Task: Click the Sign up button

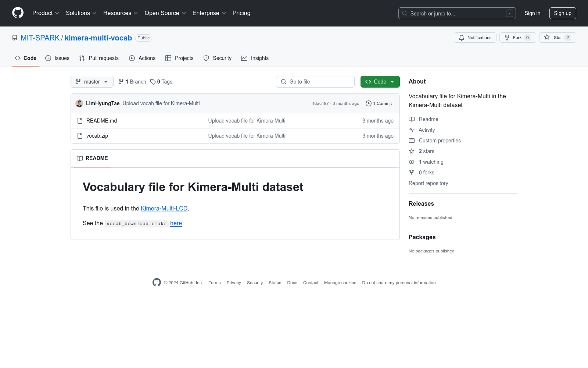Action: (563, 13)
